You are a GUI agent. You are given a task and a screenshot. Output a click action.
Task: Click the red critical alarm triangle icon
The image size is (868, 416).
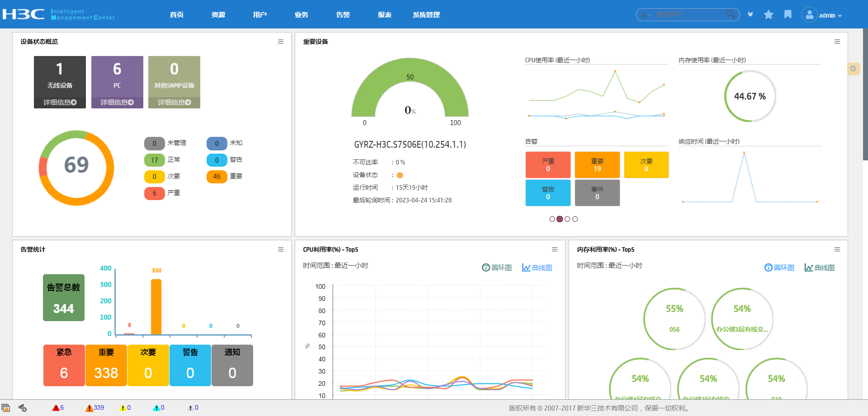(x=56, y=408)
